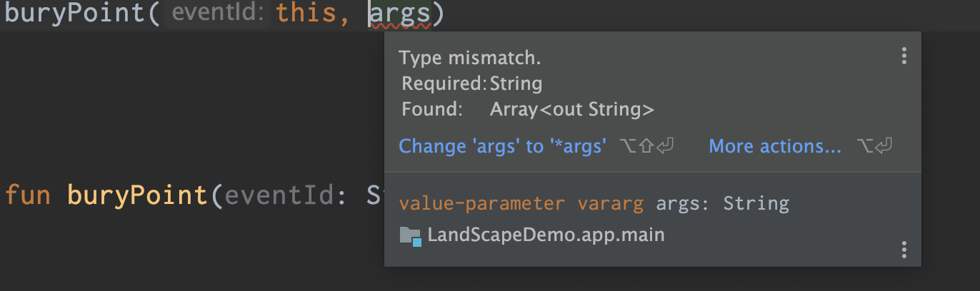Click 'value-parameter' text in the popup
The width and height of the screenshot is (980, 291).
(481, 204)
